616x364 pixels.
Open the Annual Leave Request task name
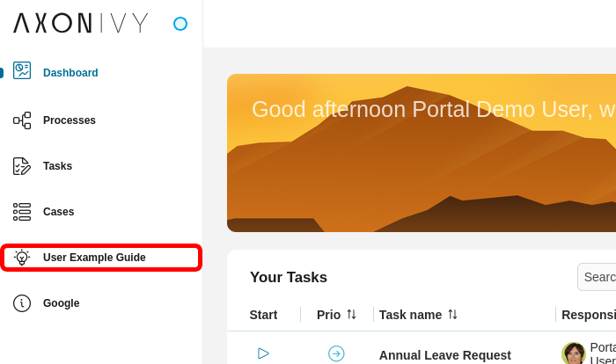coord(444,355)
